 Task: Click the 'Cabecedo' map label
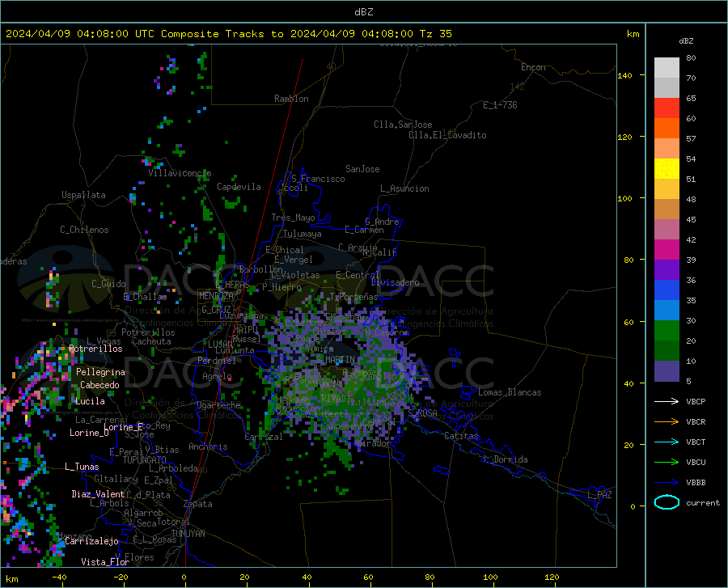[x=99, y=385]
